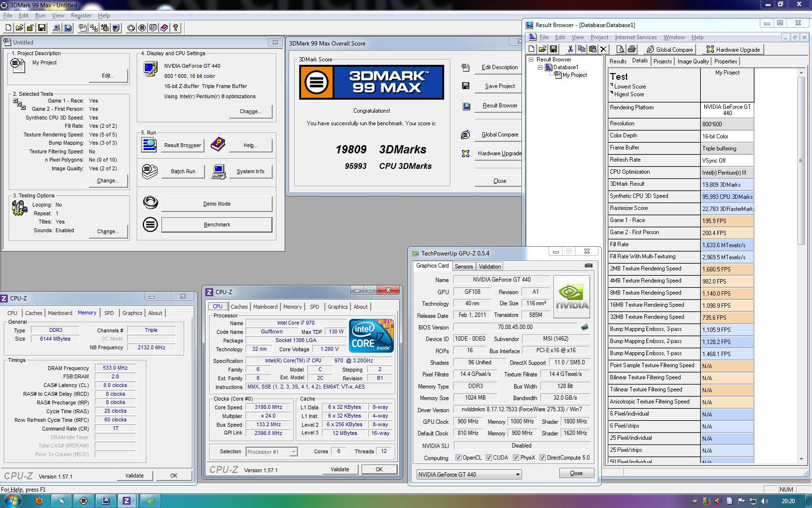The image size is (812, 508).
Task: Click the Windows Start button
Action: 12,501
